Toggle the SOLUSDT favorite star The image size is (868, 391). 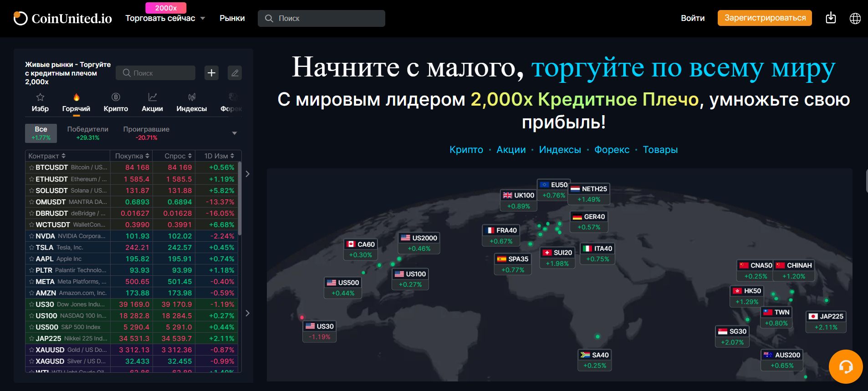pyautogui.click(x=31, y=191)
